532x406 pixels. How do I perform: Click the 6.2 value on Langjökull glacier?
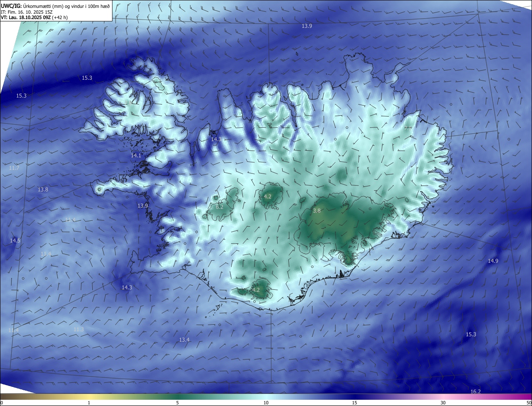[x=219, y=206]
